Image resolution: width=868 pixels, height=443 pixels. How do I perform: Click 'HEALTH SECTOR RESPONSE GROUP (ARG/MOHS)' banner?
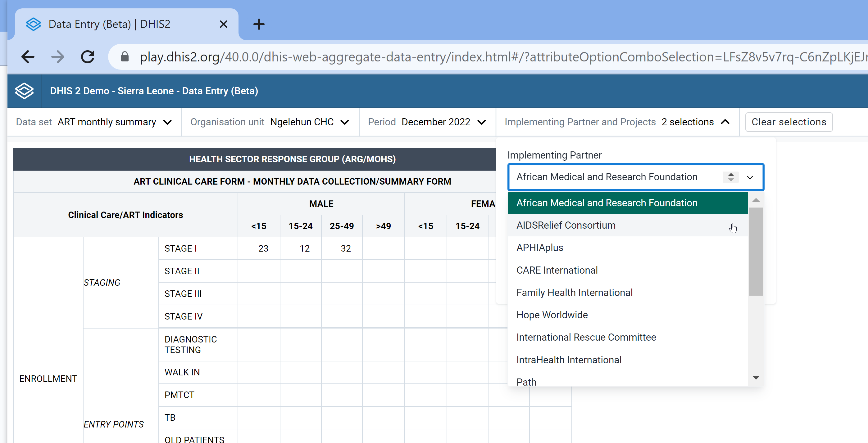(292, 159)
